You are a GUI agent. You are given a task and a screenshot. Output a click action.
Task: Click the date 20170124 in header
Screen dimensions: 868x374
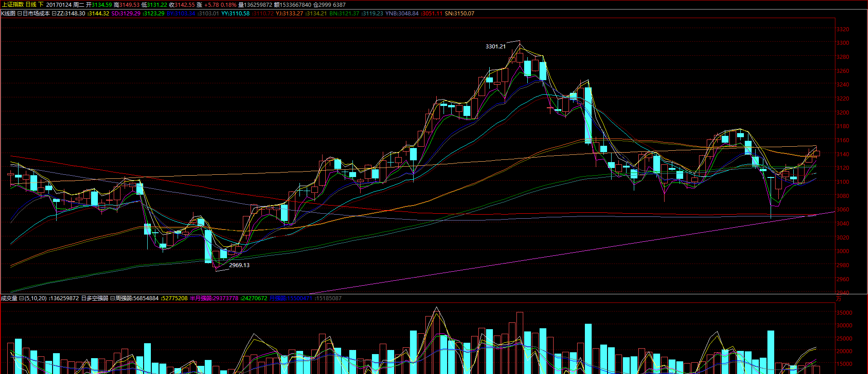[x=58, y=5]
